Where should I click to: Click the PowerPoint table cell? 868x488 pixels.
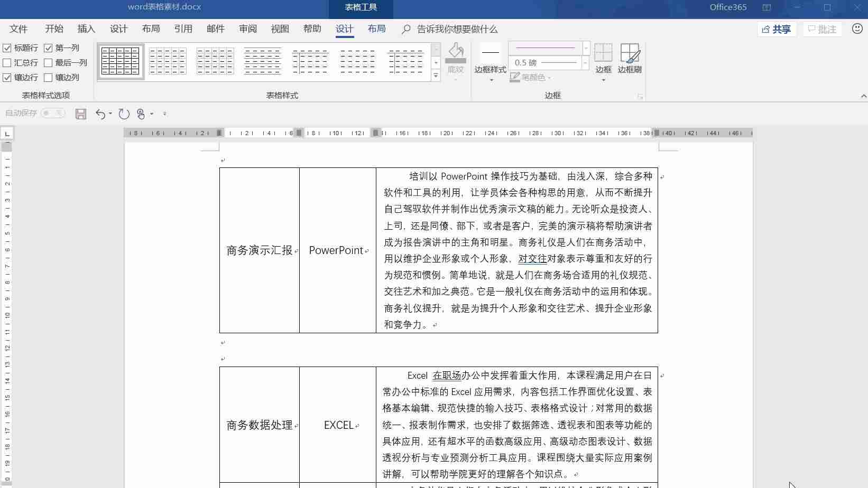pos(338,250)
